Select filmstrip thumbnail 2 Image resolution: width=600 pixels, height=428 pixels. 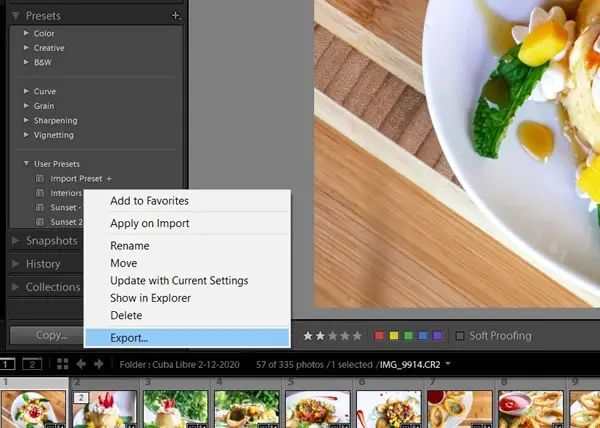[104, 409]
